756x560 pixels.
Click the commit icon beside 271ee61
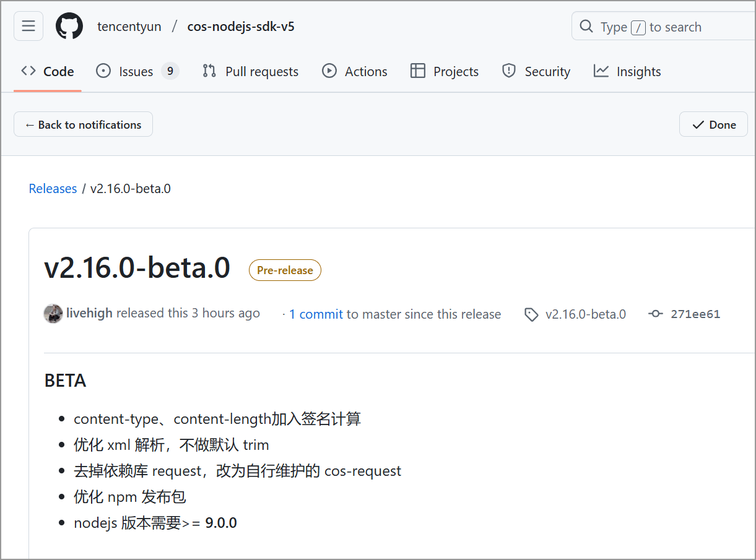click(655, 314)
